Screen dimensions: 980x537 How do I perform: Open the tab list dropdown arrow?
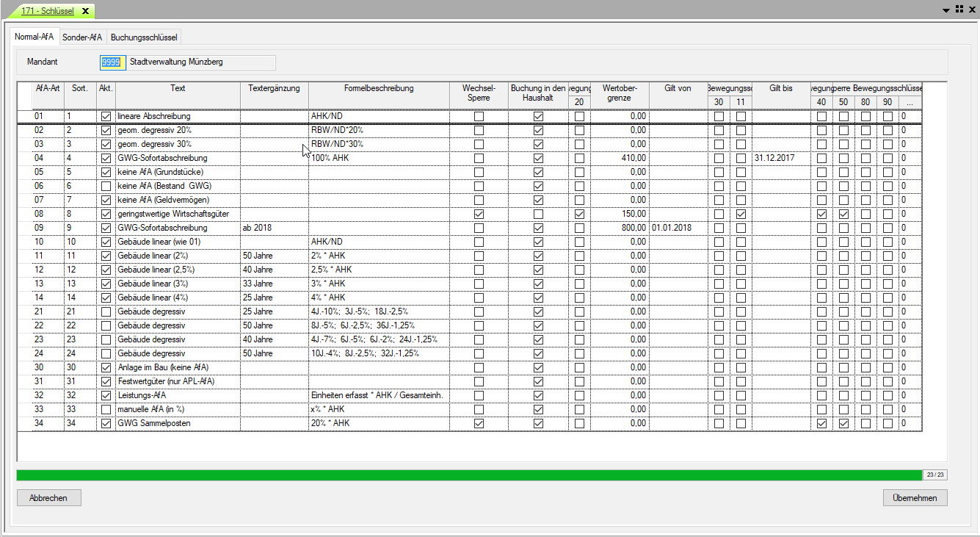pyautogui.click(x=945, y=10)
